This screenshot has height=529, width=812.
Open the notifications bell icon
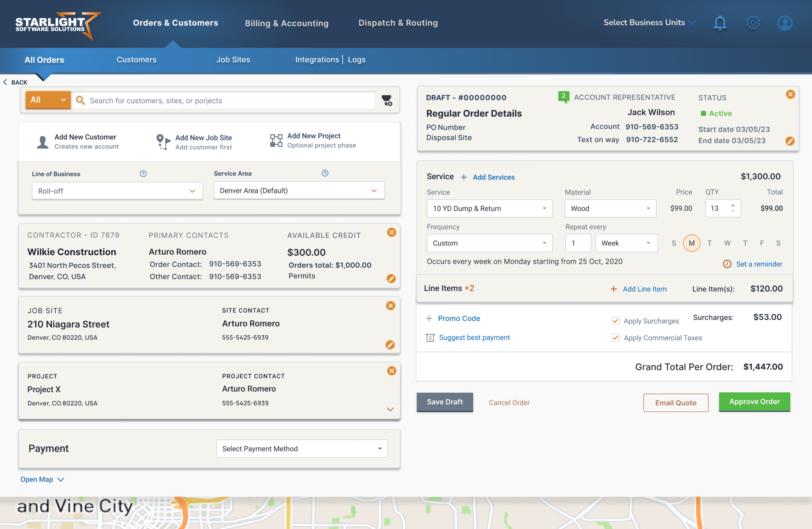point(720,23)
